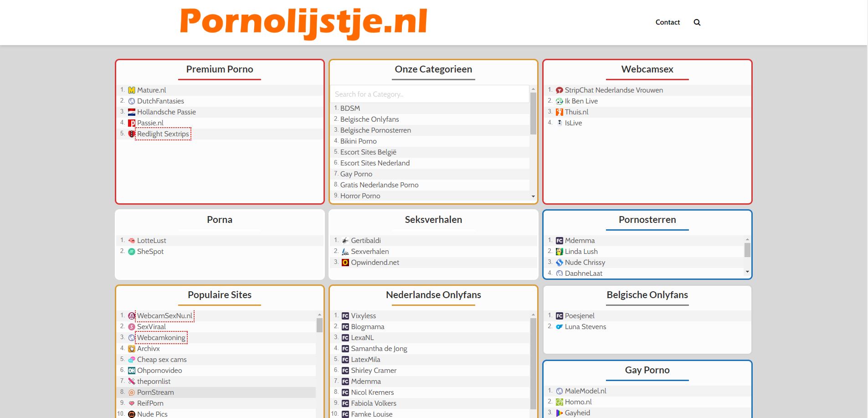The height and width of the screenshot is (418, 868).
Task: Focus the Search for a Category field
Action: click(430, 94)
